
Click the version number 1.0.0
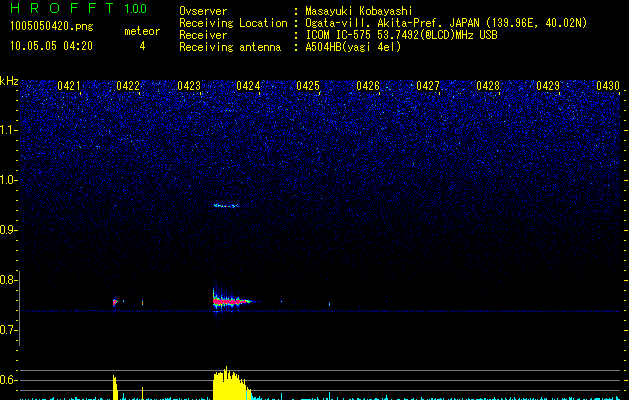135,9
